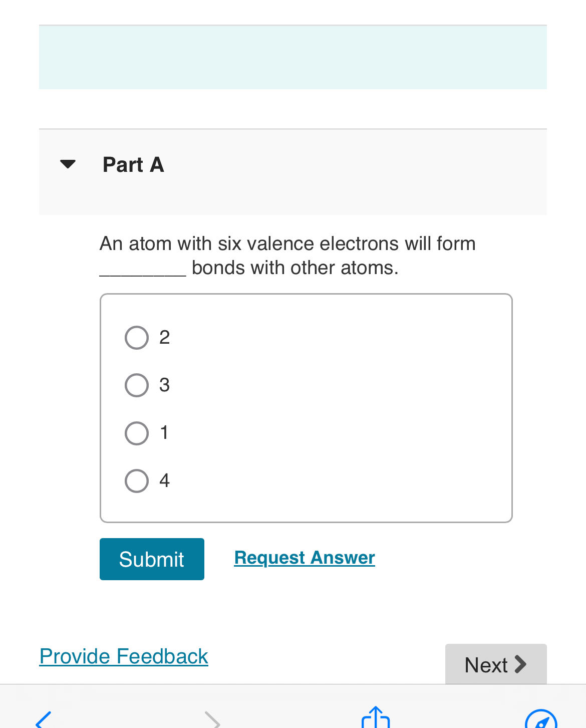
Task: Select answer option 3
Action: (136, 385)
